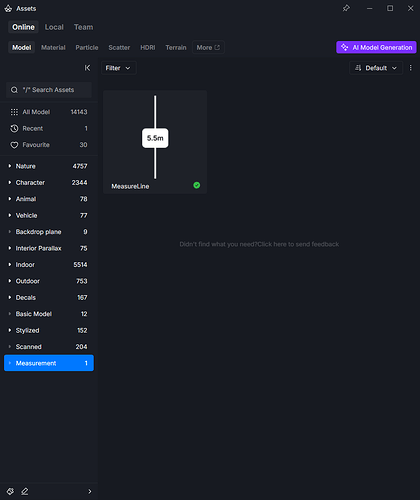Select the Stylized category
Screen dimensions: 420x500
[49, 330]
